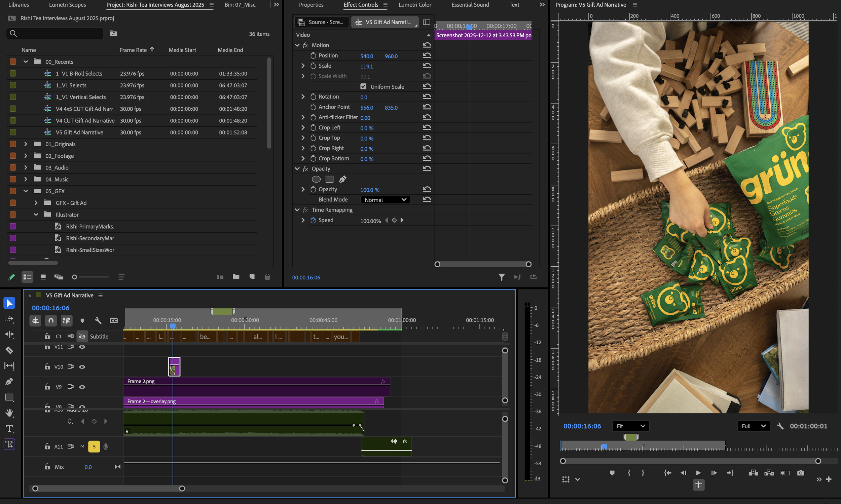Click the Scale value 119.1
The height and width of the screenshot is (504, 841).
tap(366, 66)
